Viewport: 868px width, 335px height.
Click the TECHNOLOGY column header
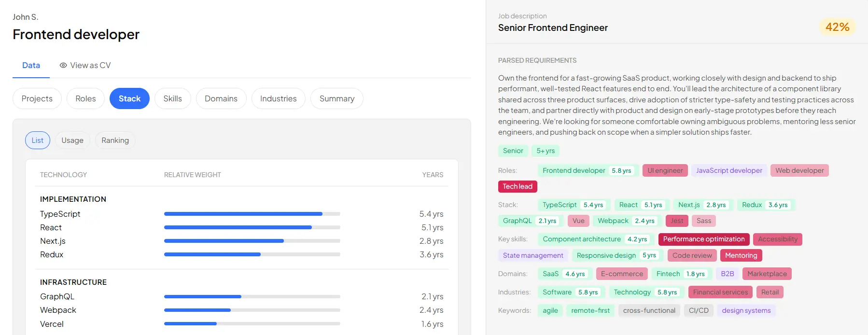[63, 175]
